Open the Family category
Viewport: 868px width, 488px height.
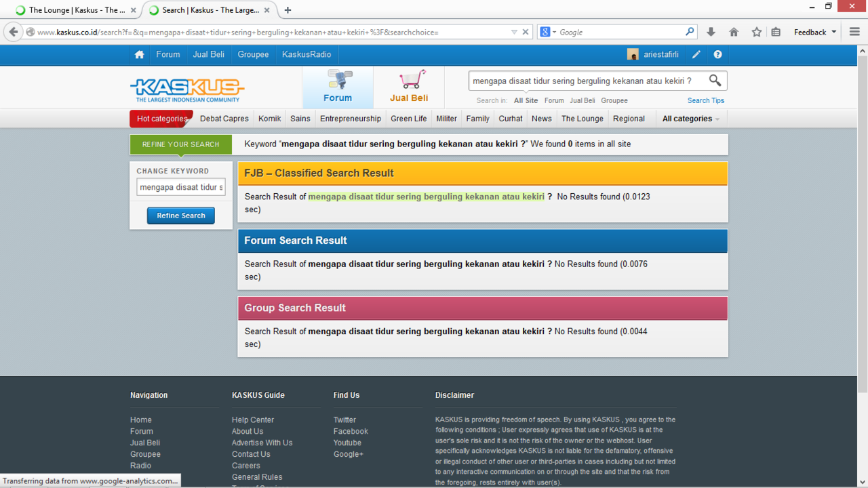pos(478,119)
